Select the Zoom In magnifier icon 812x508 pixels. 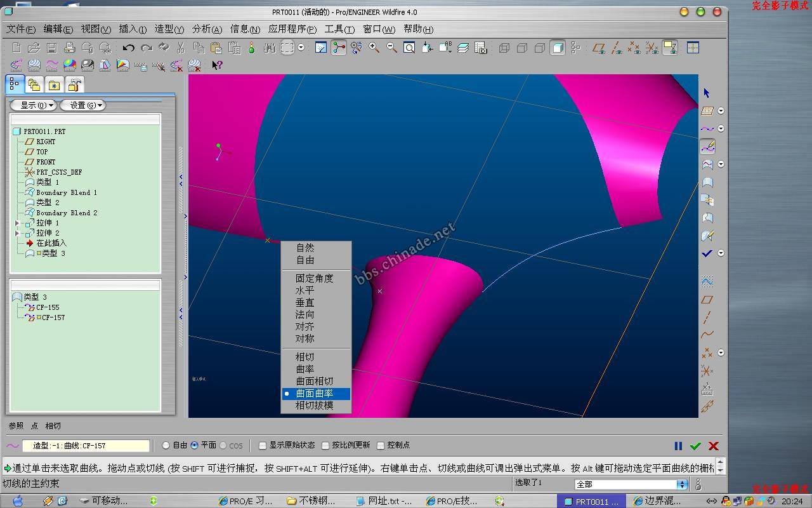[x=374, y=48]
